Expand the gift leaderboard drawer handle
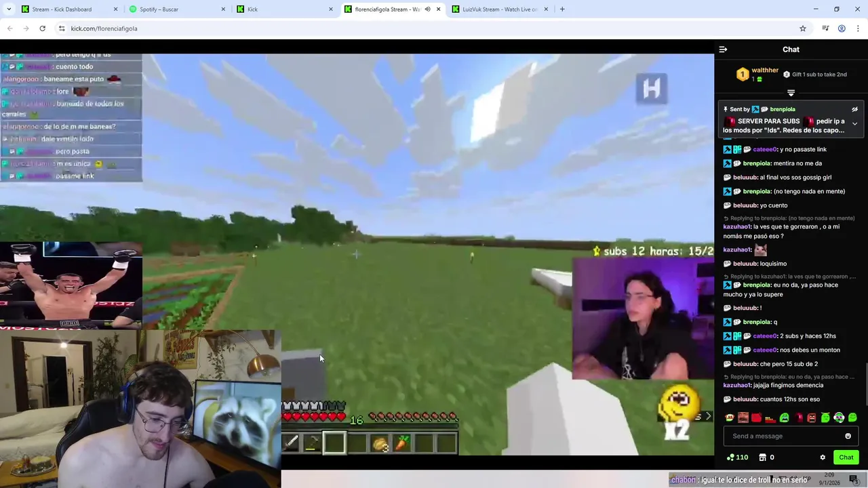868x488 pixels. coord(791,93)
